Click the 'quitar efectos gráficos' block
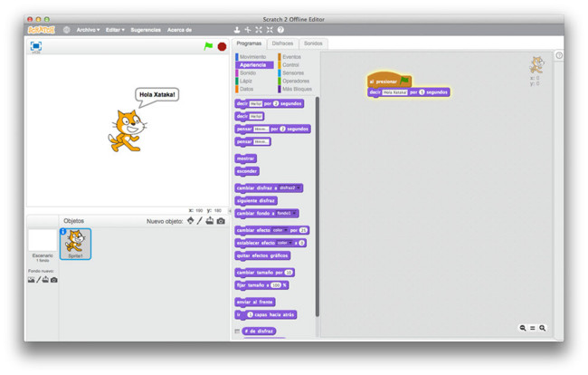This screenshot has height=375, width=588. tap(262, 255)
